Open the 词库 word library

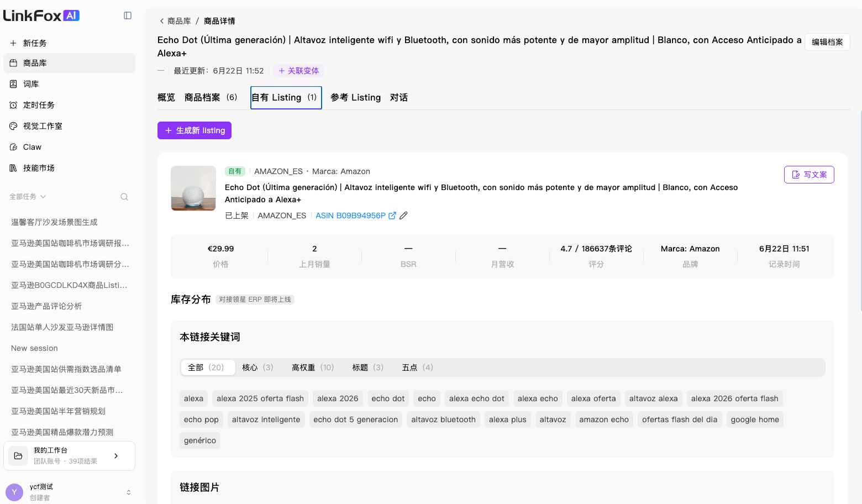coord(69,84)
